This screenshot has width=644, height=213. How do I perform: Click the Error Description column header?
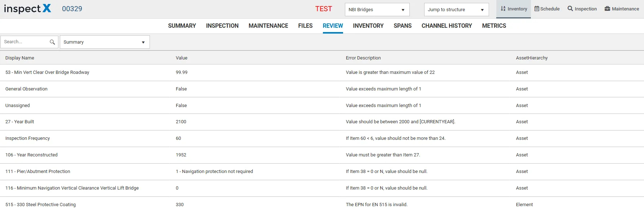coord(363,58)
